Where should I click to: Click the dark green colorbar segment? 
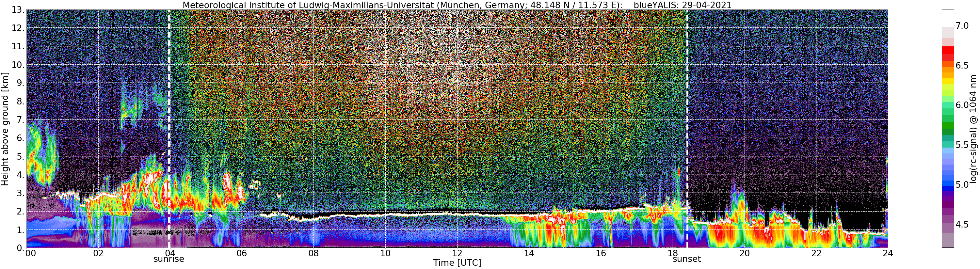(x=948, y=131)
